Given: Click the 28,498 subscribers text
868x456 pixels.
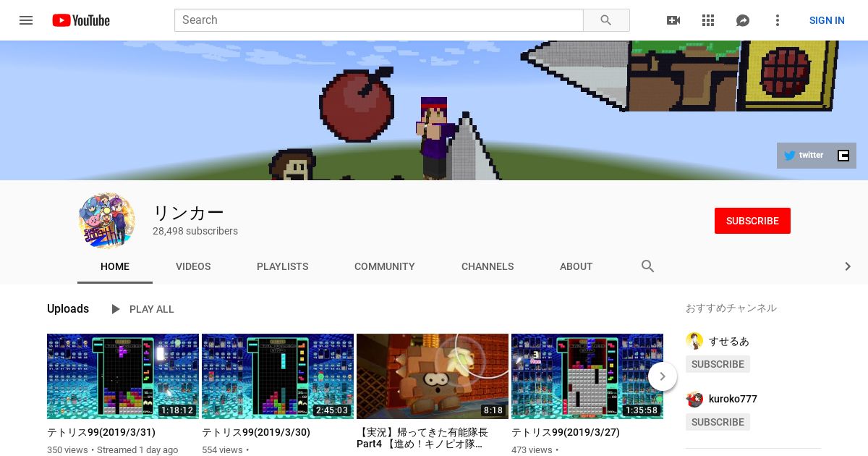Looking at the screenshot, I should click(x=195, y=231).
